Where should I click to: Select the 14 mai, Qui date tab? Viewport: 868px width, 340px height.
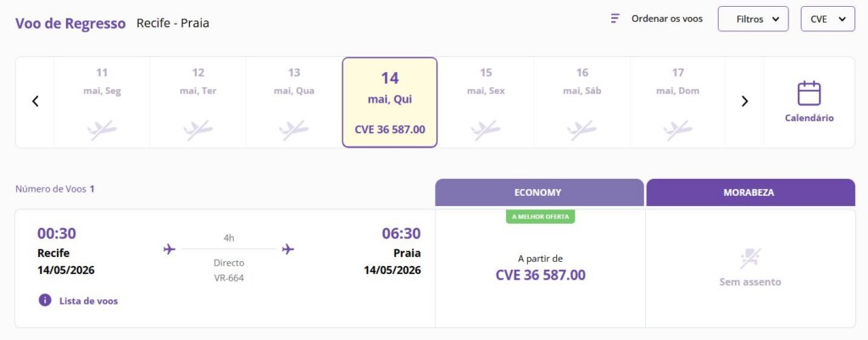tap(390, 102)
